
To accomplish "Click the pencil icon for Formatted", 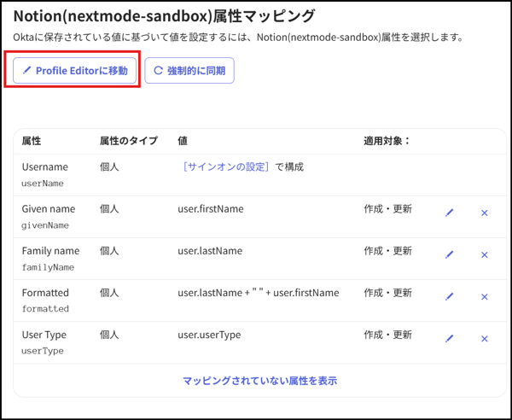I will coord(450,296).
